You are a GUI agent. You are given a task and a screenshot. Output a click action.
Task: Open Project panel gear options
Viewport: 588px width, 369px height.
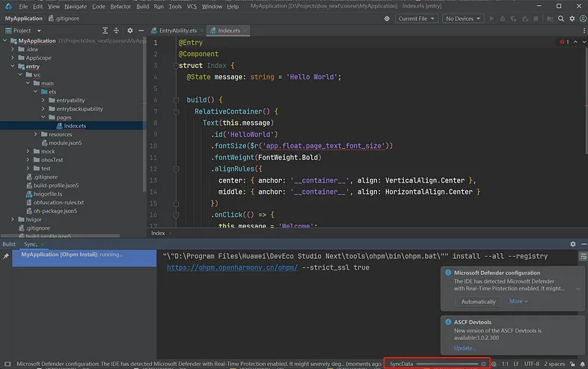click(129, 31)
